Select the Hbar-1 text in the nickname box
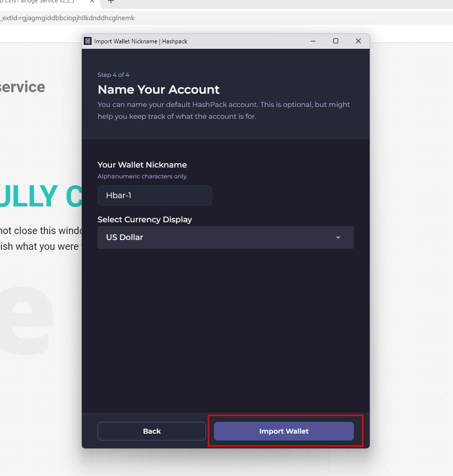This screenshot has width=453, height=476. pos(119,195)
